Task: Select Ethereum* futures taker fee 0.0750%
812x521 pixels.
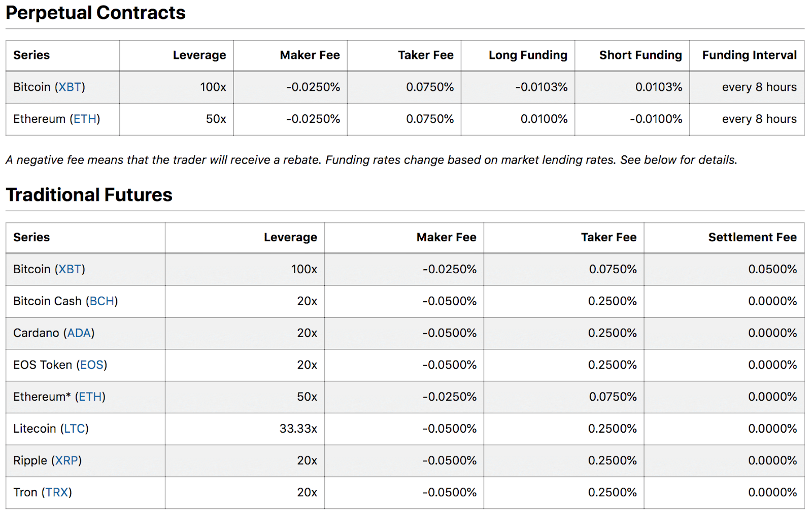Action: click(613, 397)
